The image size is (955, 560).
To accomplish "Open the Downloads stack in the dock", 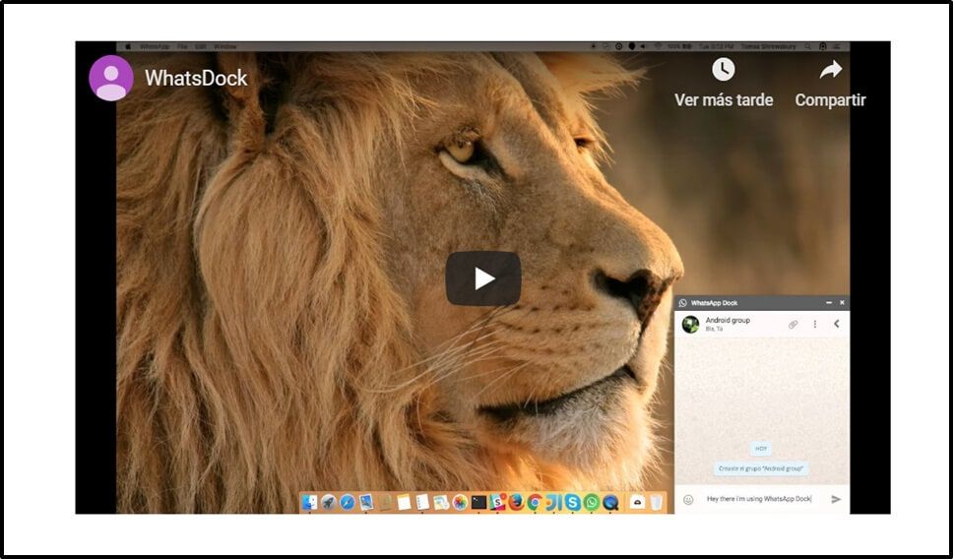I will (637, 502).
